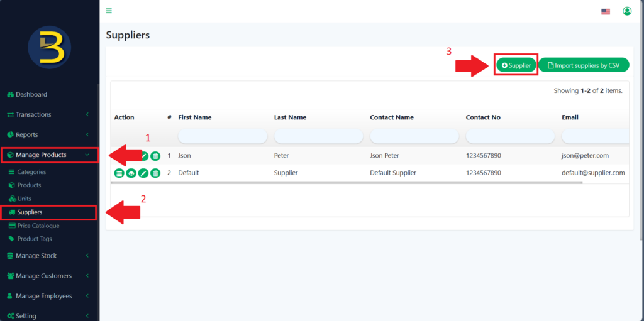Image resolution: width=644 pixels, height=321 pixels.
Task: Delete the Default Supplier with trash icon
Action: (x=155, y=173)
